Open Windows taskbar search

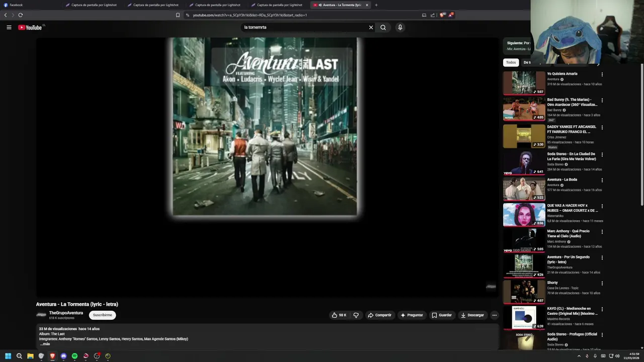point(19,356)
